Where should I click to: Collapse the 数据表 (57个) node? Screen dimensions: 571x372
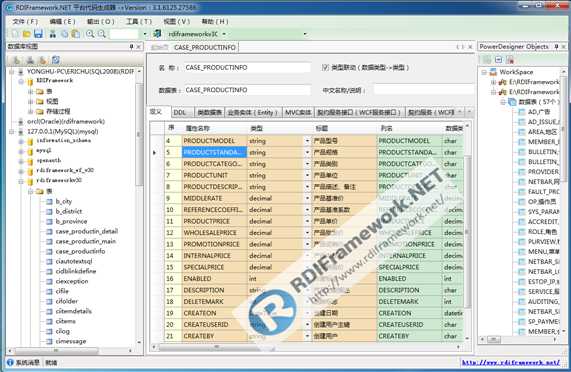click(x=503, y=102)
